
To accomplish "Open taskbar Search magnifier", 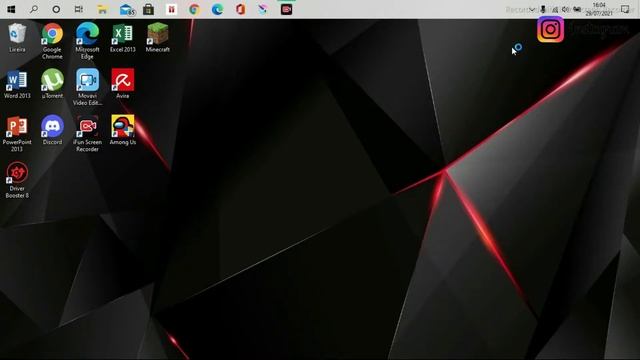I will coord(34,9).
